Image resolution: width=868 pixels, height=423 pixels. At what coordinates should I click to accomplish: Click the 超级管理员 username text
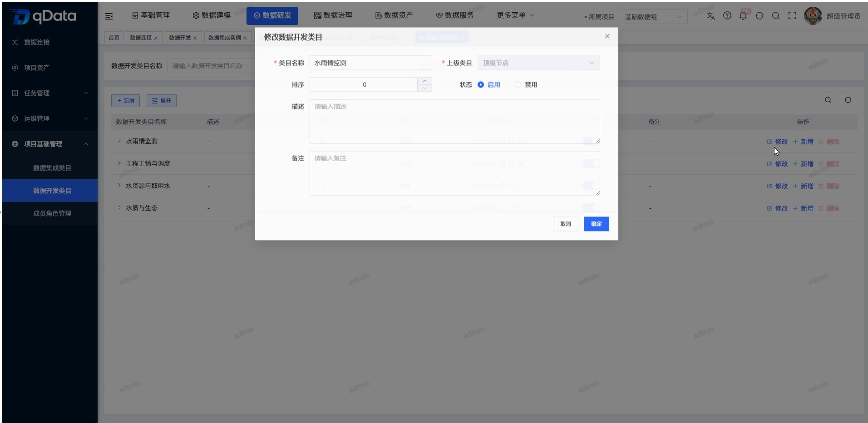click(x=843, y=16)
